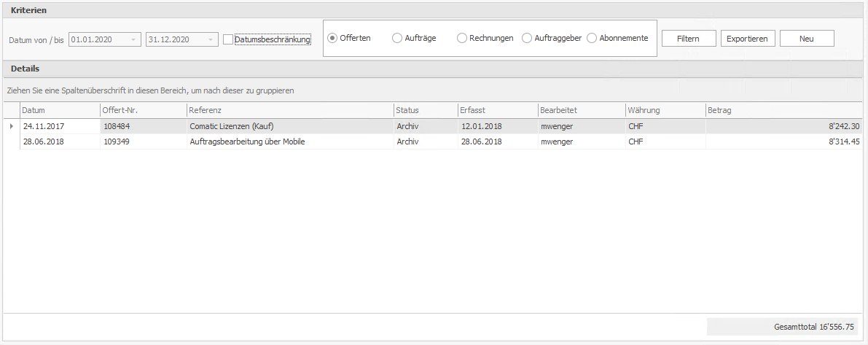This screenshot has width=868, height=345.
Task: Enable the Datumsbeschränkung checkbox
Action: pyautogui.click(x=228, y=39)
